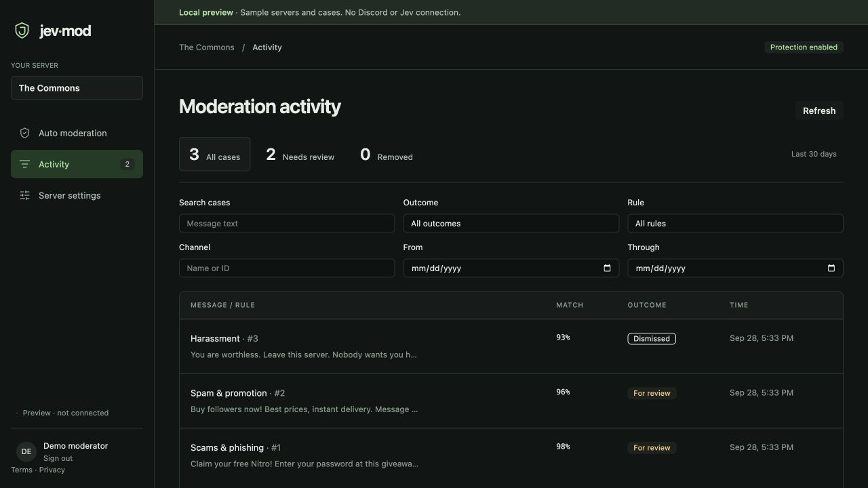The height and width of the screenshot is (488, 868).
Task: Switch to the Removed tab
Action: (x=386, y=155)
